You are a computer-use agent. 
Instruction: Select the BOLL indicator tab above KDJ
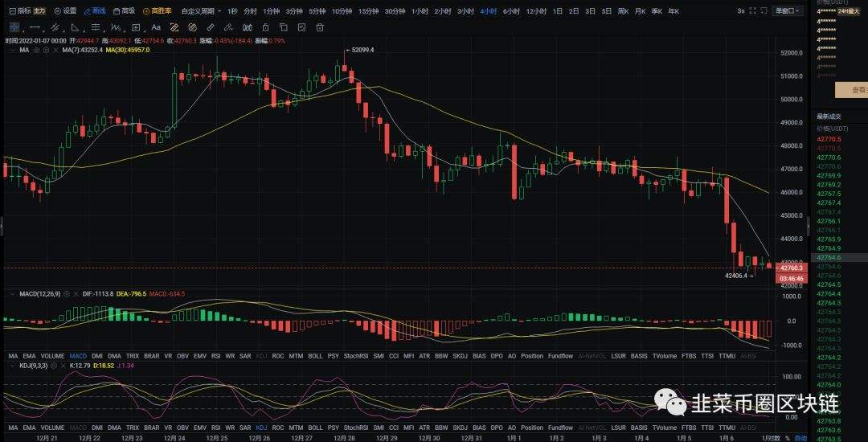click(315, 356)
